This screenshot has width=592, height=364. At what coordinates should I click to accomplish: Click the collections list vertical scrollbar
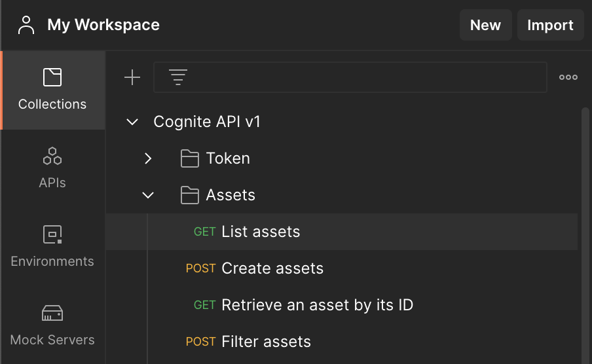click(x=585, y=236)
